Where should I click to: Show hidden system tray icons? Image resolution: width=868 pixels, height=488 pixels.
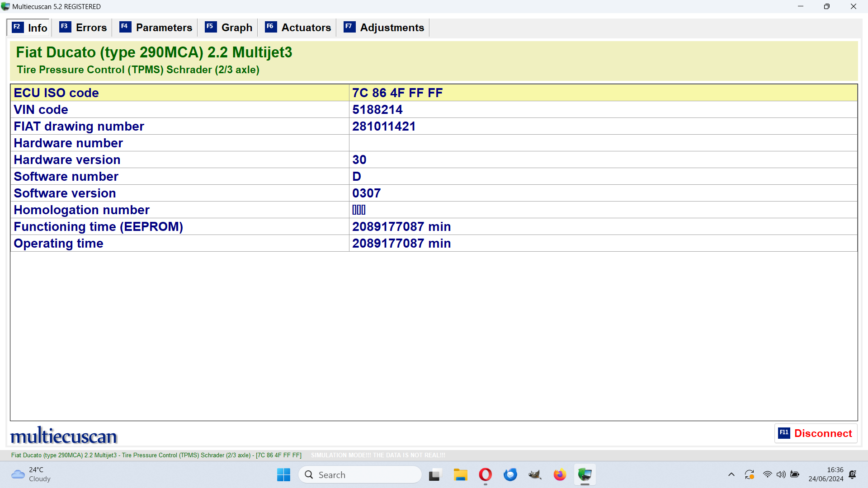click(x=731, y=475)
